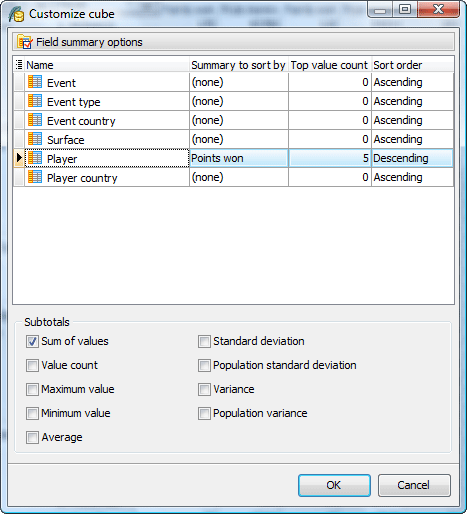Click the Player country field icon
The height and width of the screenshot is (514, 467).
pyautogui.click(x=35, y=177)
